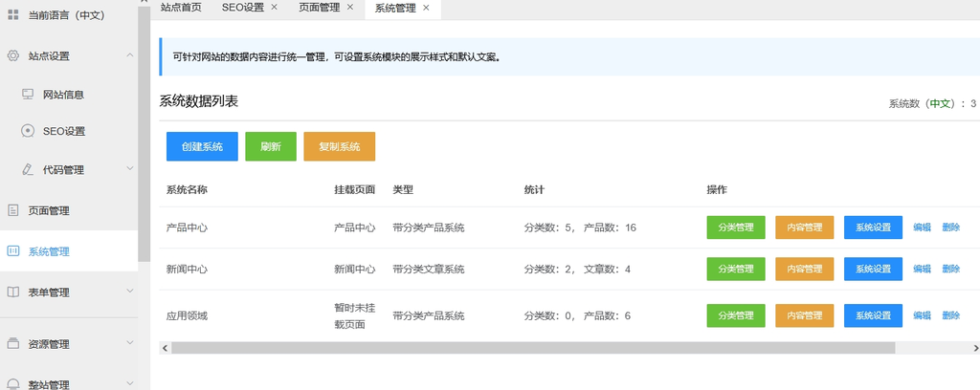Select the 系统管理 tab
Screen dimensions: 980x390
click(395, 9)
